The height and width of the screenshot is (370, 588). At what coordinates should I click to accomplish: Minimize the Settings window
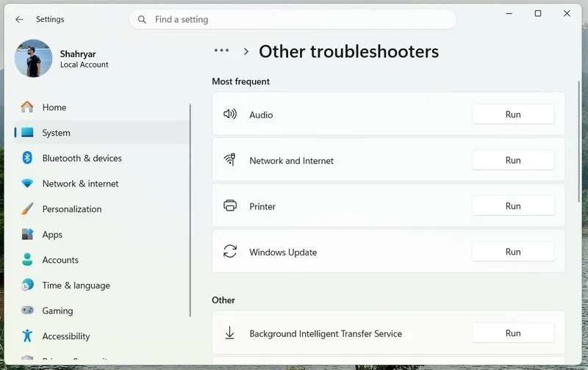click(x=509, y=13)
